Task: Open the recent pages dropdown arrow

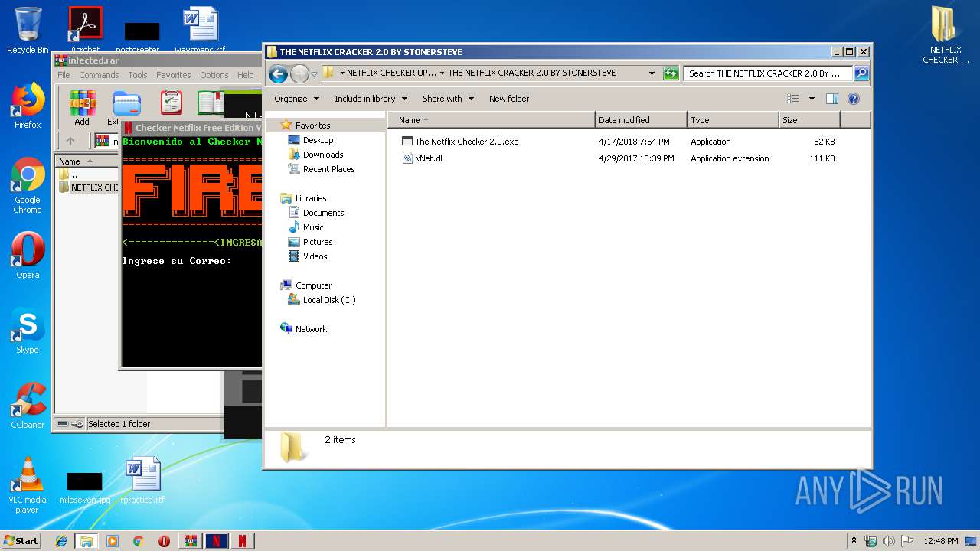Action: click(314, 74)
